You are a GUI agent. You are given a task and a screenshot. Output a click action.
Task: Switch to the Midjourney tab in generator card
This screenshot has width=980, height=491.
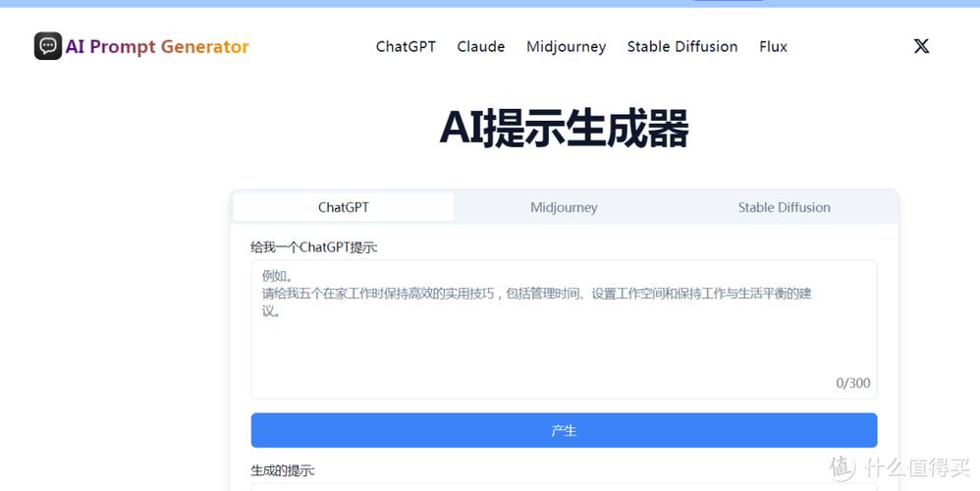564,207
